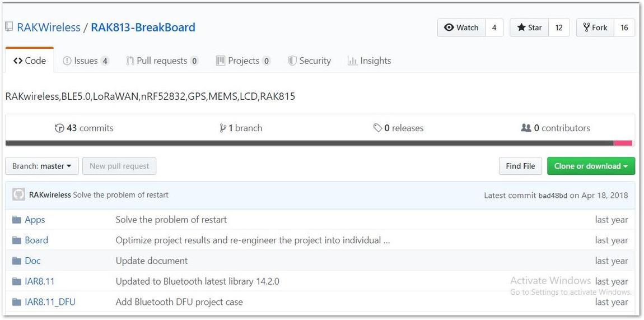Open the Branch: master dropdown
Image resolution: width=644 pixels, height=320 pixels.
[42, 166]
